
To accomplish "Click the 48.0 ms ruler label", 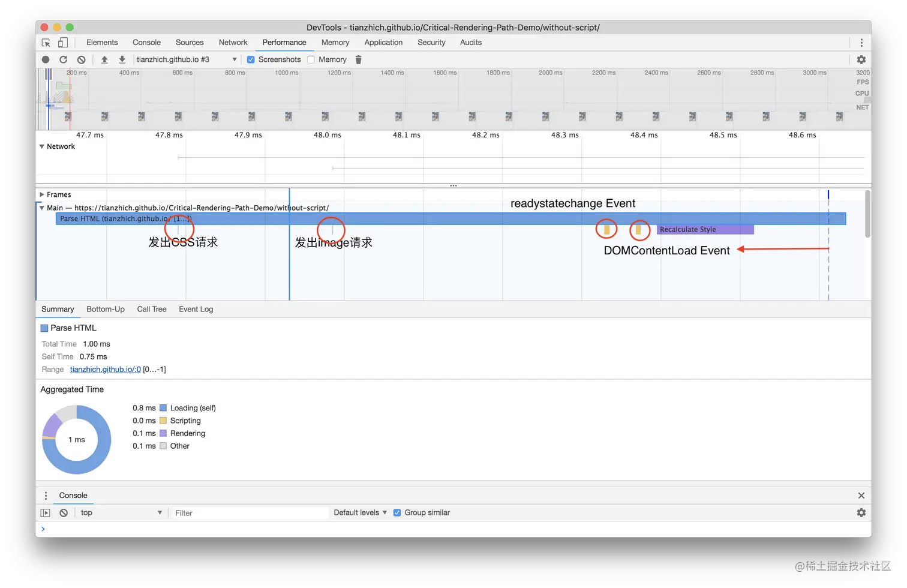I will [x=328, y=135].
